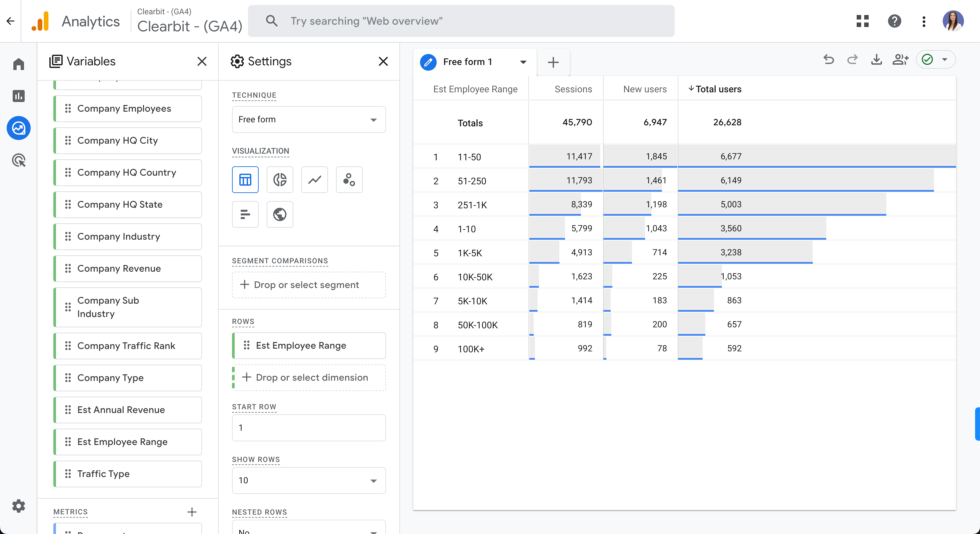Select the line chart visualization icon
The height and width of the screenshot is (534, 980).
(314, 180)
